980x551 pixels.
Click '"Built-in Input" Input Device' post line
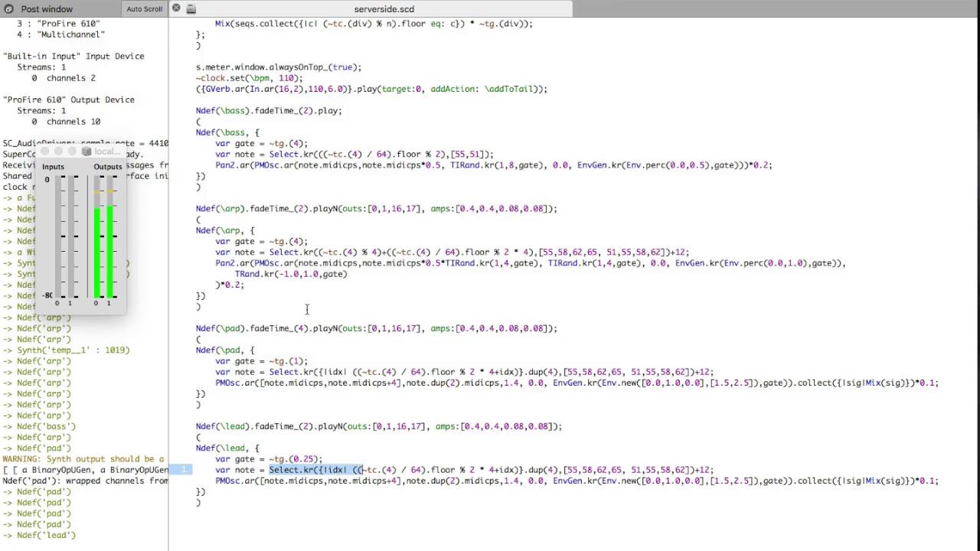coord(73,57)
